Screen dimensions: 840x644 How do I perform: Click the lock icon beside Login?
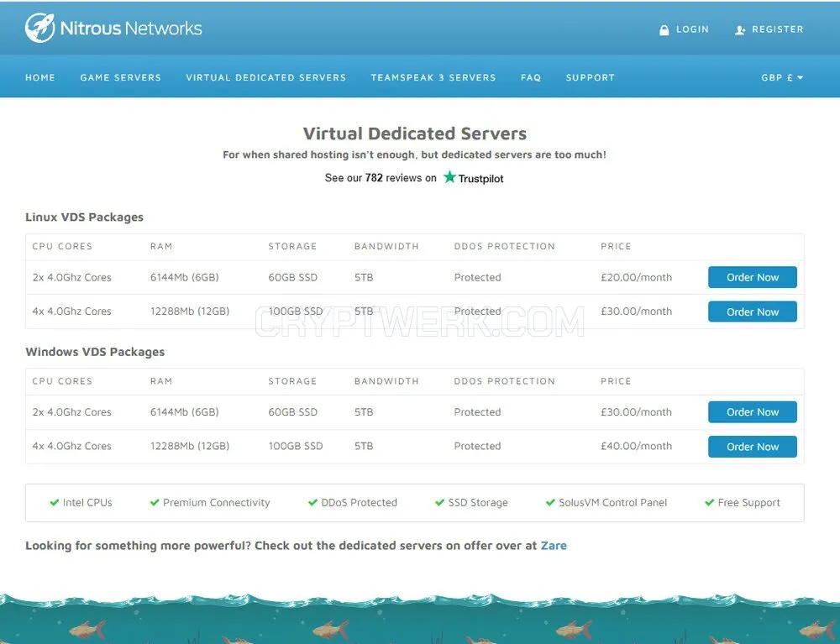coord(664,30)
